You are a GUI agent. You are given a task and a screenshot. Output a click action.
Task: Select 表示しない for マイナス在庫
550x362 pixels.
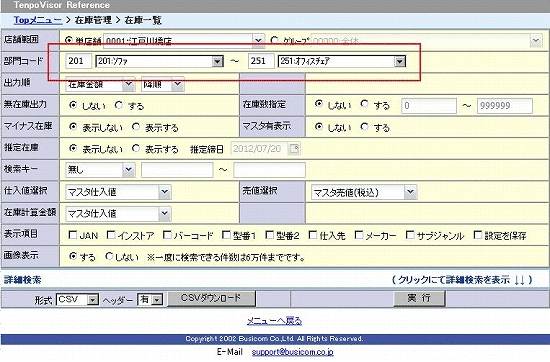tap(73, 127)
